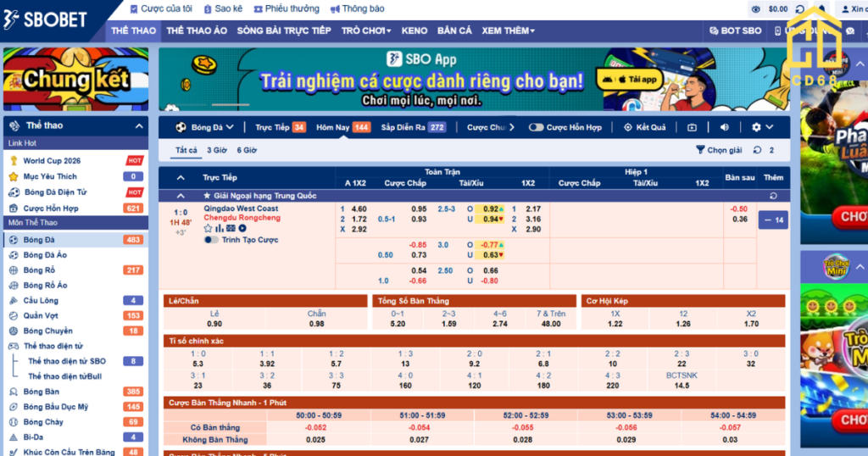Screen dimensions: 868x456
Task: Open World Cup 2026 link
Action: pyautogui.click(x=52, y=160)
